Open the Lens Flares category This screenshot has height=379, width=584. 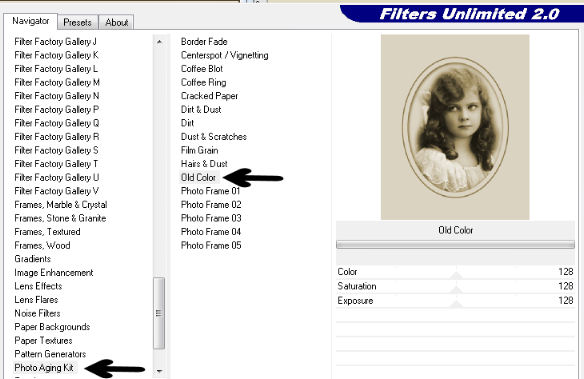coord(36,300)
